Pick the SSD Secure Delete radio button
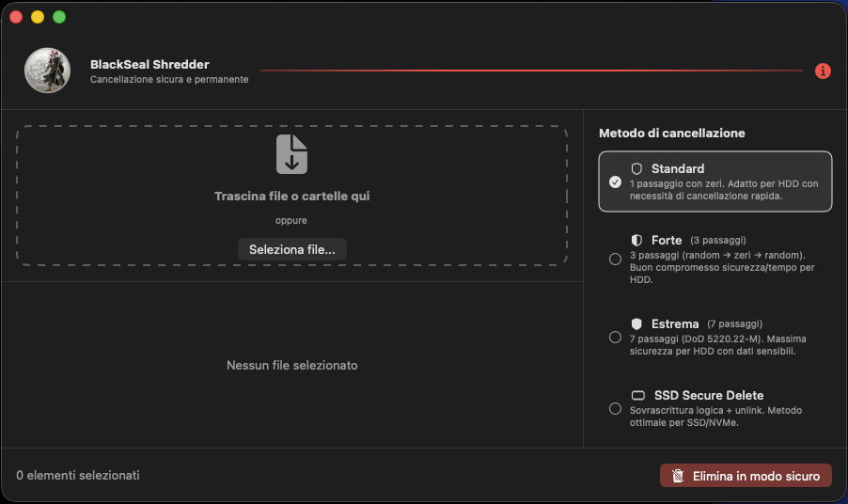Screen dimensions: 848x504 [615, 409]
